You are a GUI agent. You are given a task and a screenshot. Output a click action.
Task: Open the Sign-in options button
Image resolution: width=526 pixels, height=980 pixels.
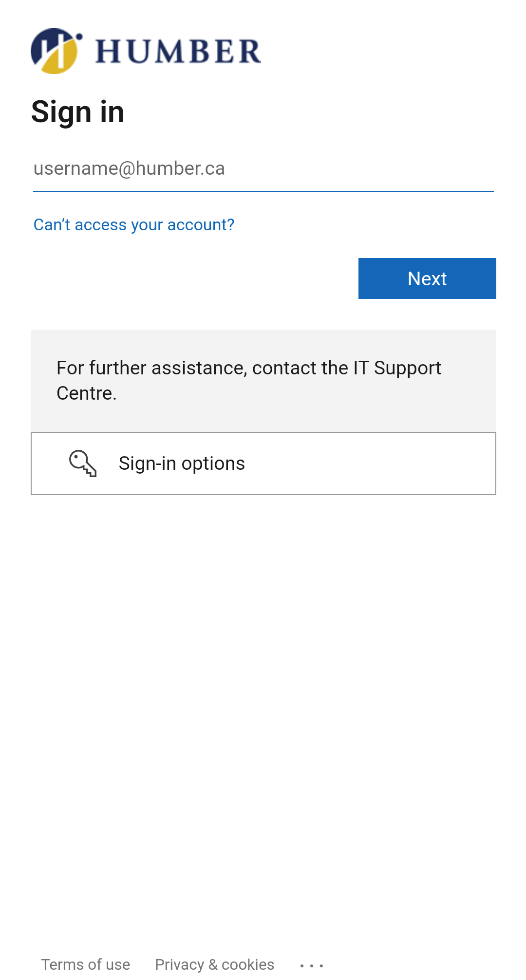pyautogui.click(x=263, y=463)
